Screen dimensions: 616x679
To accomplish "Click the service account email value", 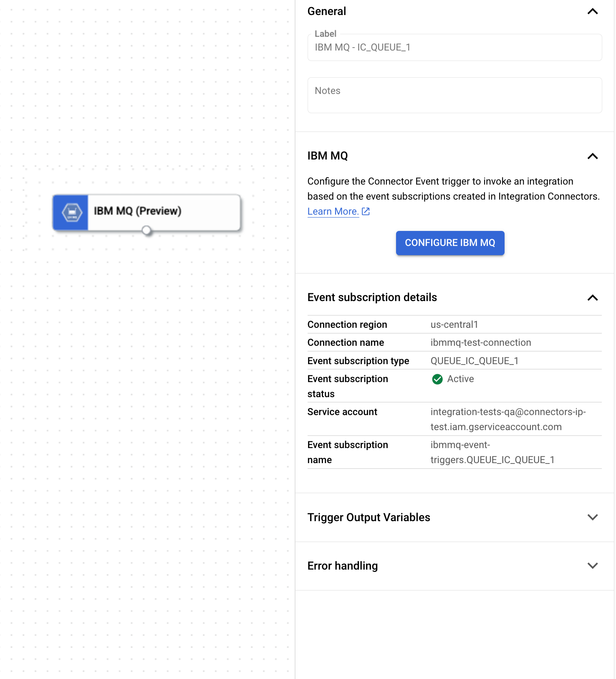I will pos(508,419).
